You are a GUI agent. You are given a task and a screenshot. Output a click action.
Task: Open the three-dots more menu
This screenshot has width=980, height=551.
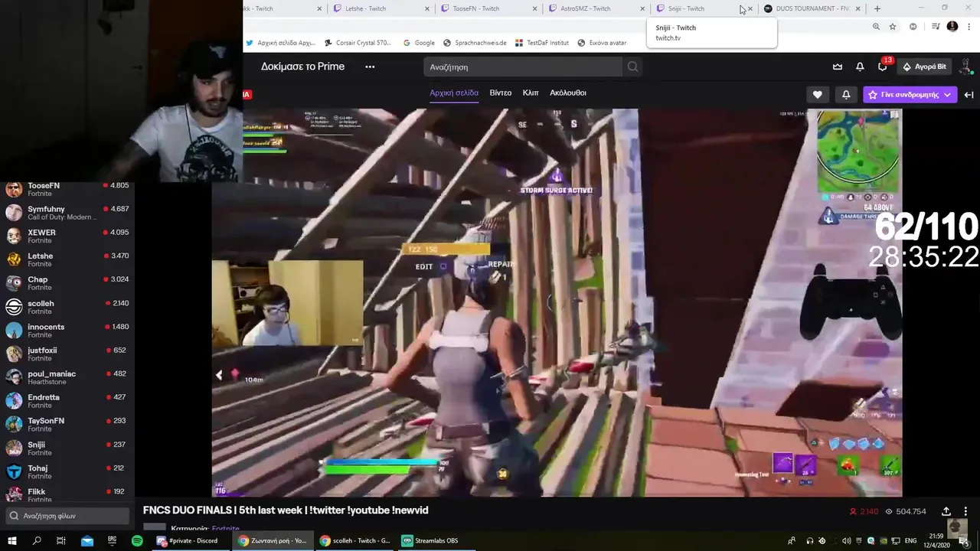(x=370, y=67)
